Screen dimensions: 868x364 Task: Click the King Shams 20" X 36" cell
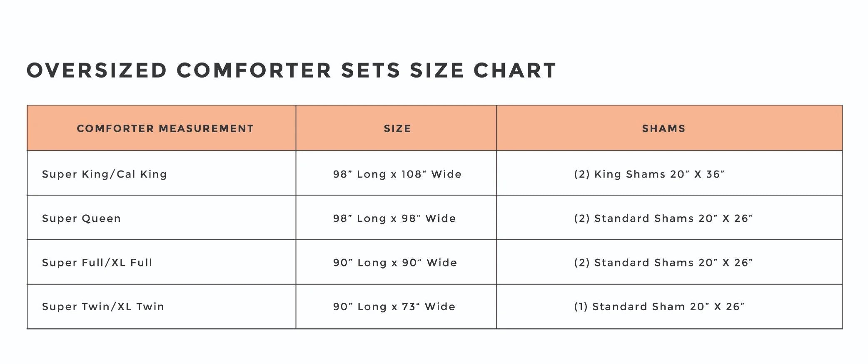[649, 174]
